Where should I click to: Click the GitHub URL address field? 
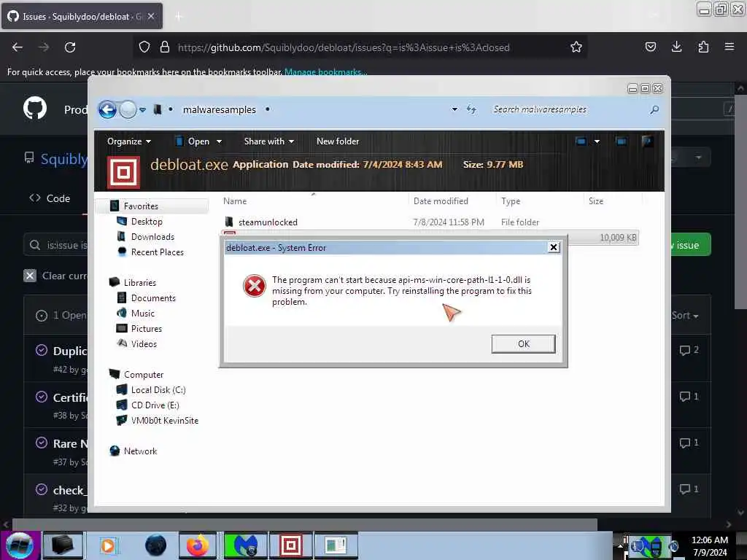[x=344, y=47]
